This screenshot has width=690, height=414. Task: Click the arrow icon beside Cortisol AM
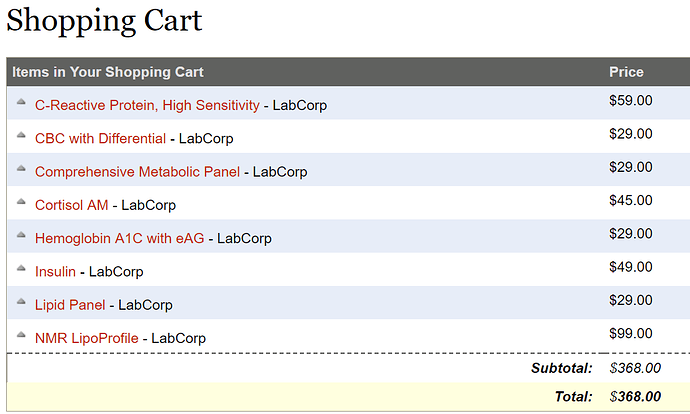21,202
